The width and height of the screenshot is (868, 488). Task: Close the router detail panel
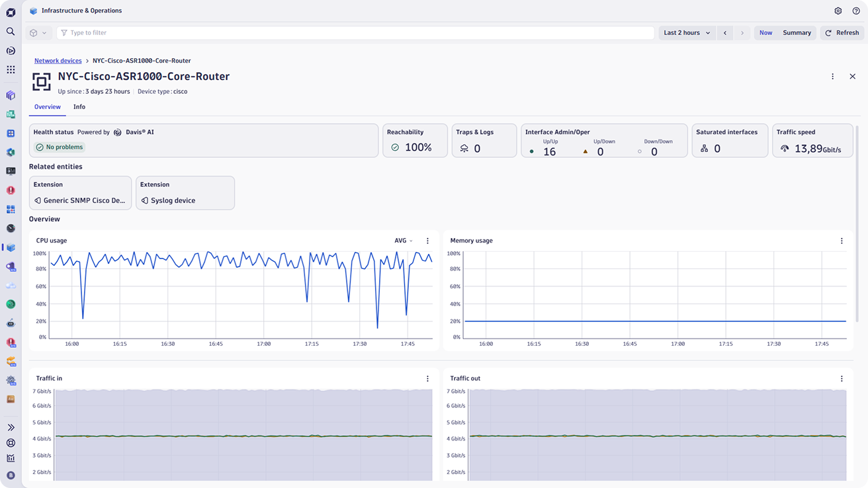[852, 77]
